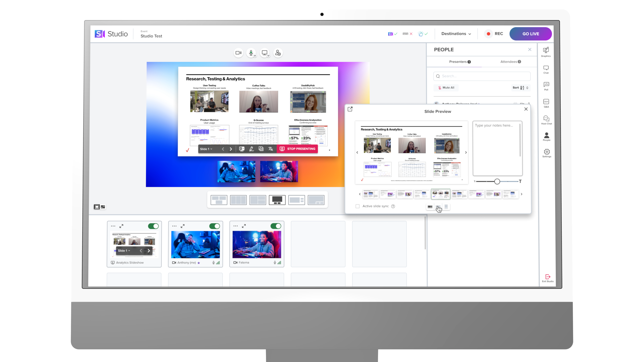
Task: Toggle off the Analytics Slideshow feed
Action: tap(153, 226)
